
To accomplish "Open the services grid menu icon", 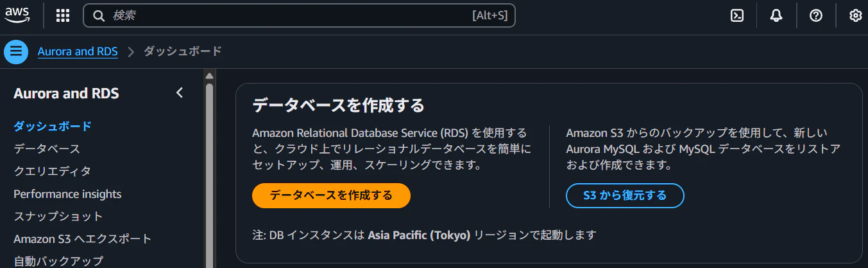I will pyautogui.click(x=63, y=16).
